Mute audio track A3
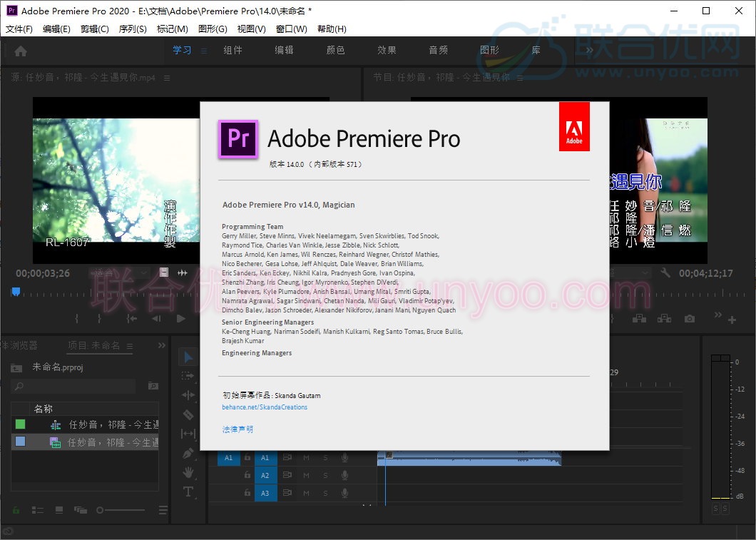 tap(306, 493)
